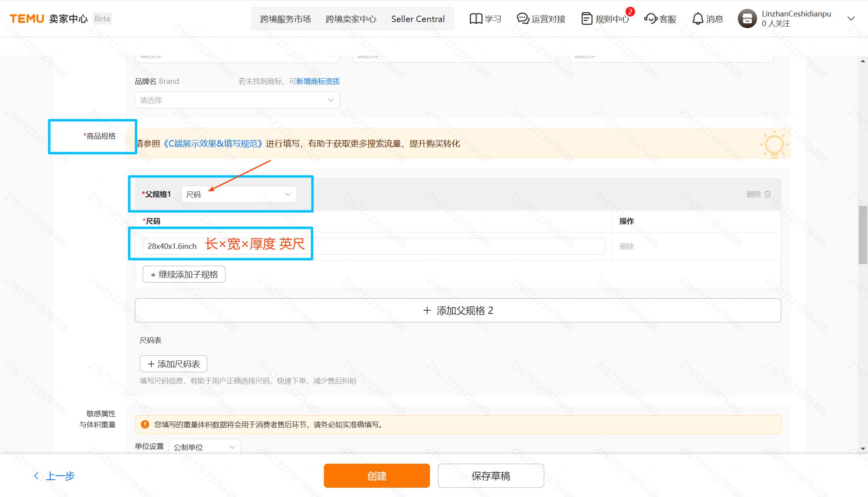Click the 保存草稿 save draft button

point(491,476)
